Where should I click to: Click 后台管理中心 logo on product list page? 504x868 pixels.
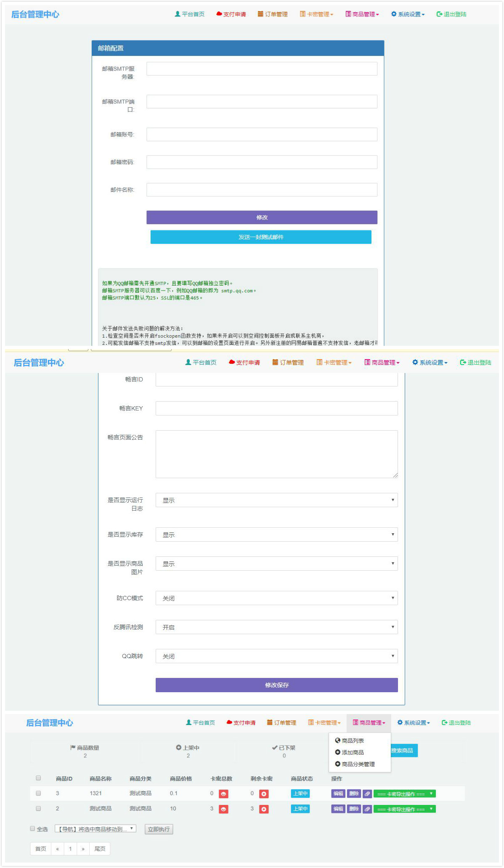50,723
